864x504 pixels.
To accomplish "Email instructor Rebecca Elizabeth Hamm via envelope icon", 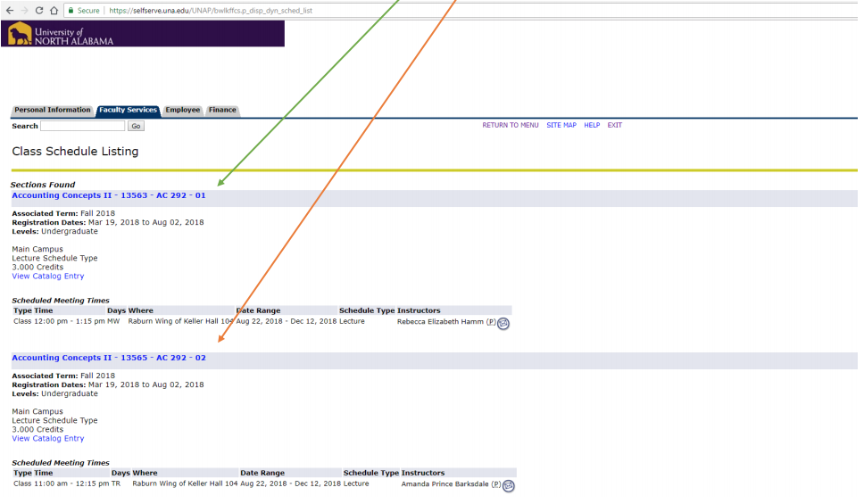I will point(503,323).
